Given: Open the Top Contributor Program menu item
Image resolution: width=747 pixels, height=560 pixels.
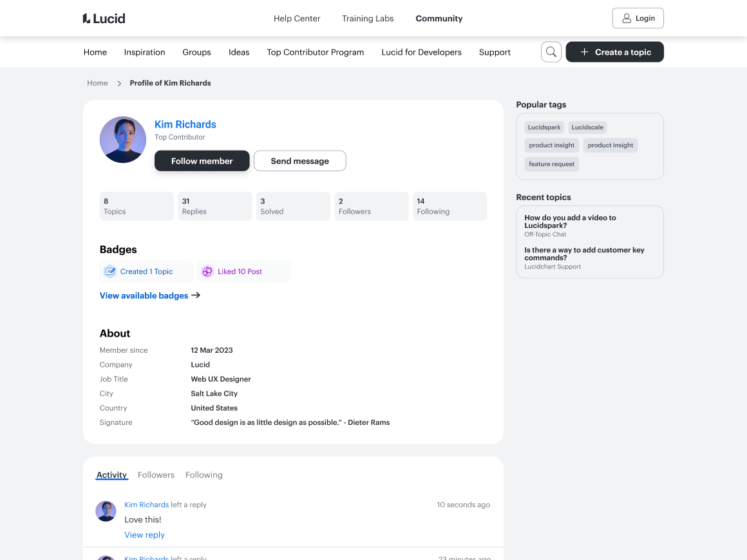Looking at the screenshot, I should [x=316, y=52].
